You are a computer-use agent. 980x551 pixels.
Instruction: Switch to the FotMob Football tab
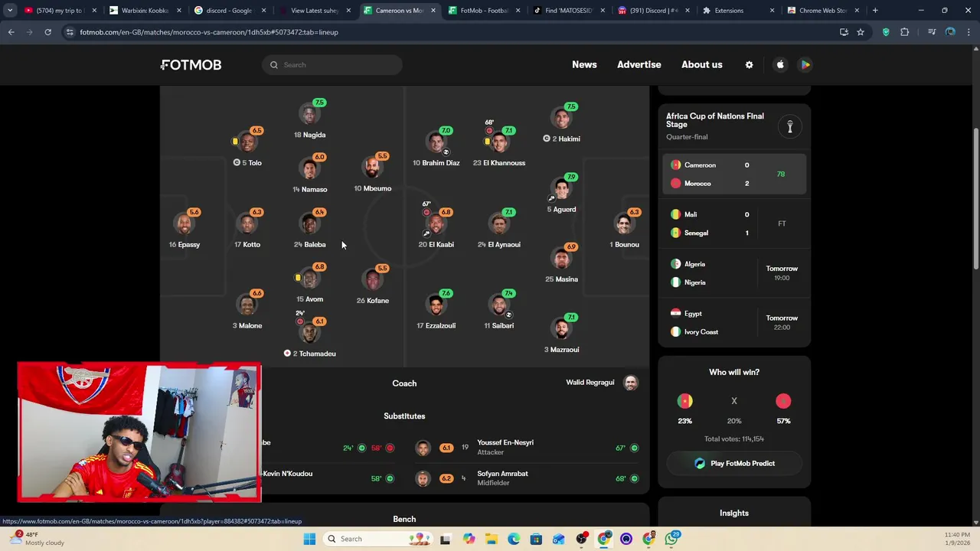[x=484, y=11]
